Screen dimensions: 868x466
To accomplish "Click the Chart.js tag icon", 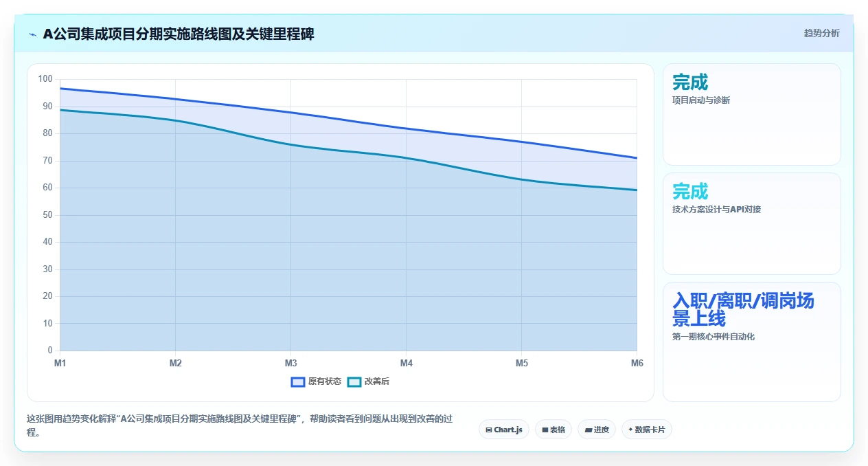I will pyautogui.click(x=488, y=430).
